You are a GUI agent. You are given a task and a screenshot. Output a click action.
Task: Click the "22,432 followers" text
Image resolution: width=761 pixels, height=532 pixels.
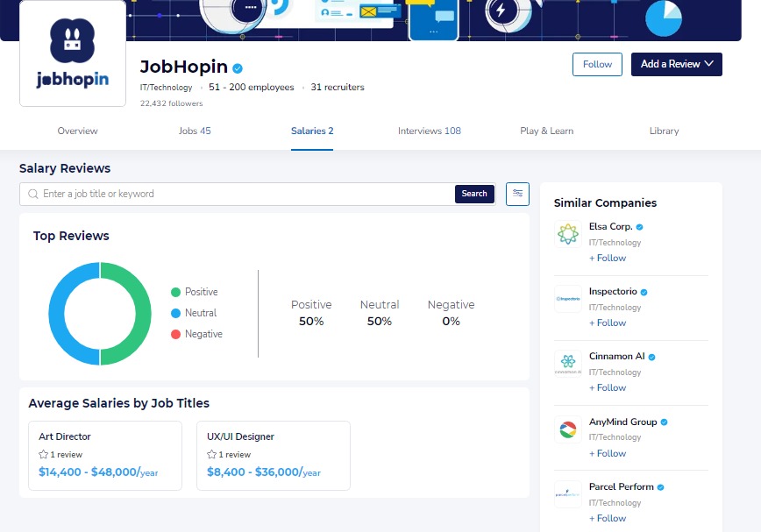171,103
